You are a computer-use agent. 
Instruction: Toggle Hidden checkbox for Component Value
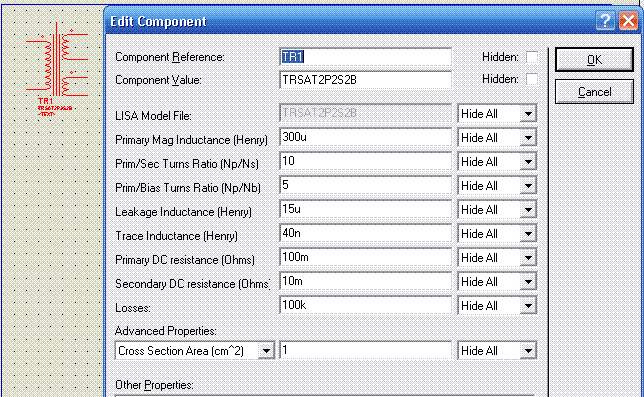click(532, 79)
